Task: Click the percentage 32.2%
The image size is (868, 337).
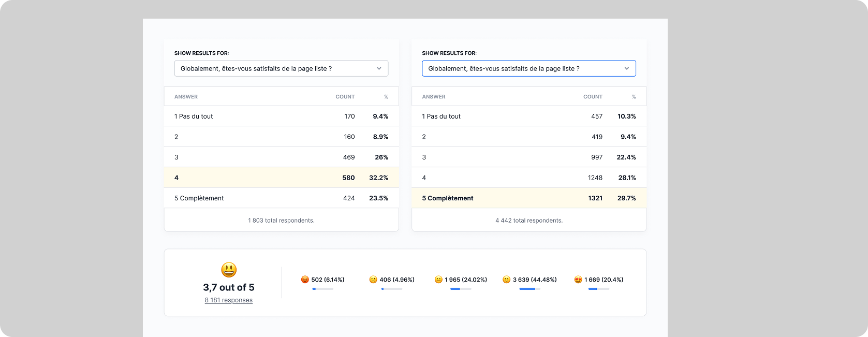Action: 378,178
